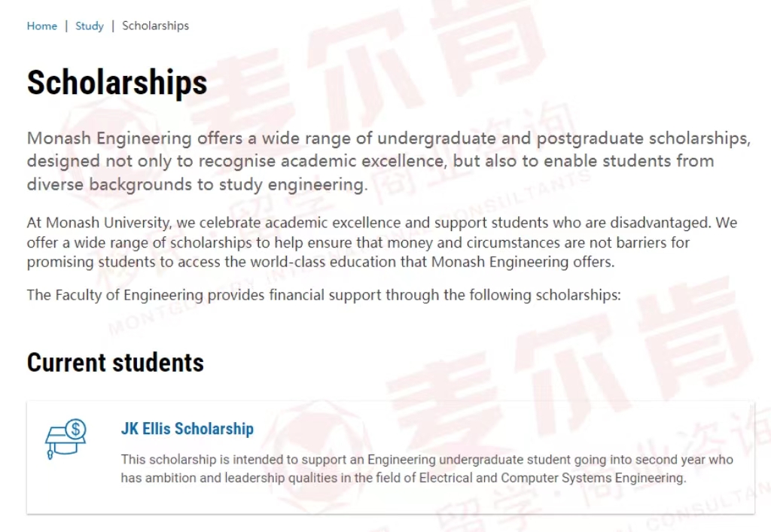The image size is (771, 532).
Task: Click the separator between Study and Scholarships
Action: click(113, 26)
